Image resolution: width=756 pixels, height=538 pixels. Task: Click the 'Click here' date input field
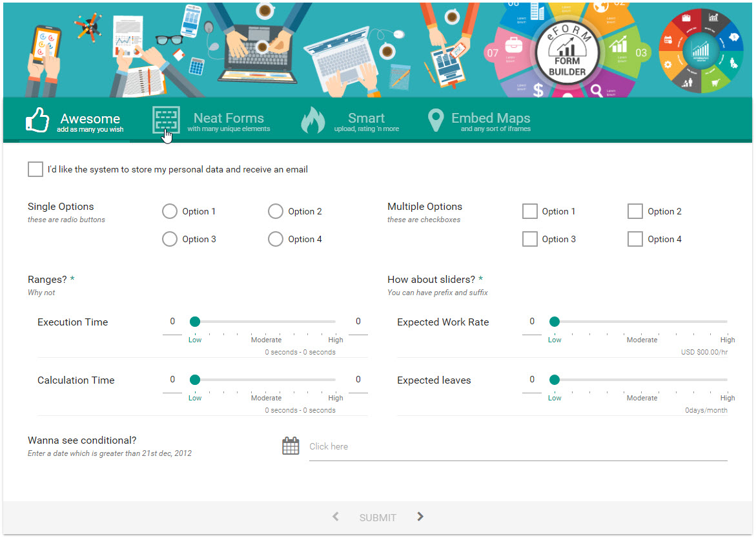[518, 446]
